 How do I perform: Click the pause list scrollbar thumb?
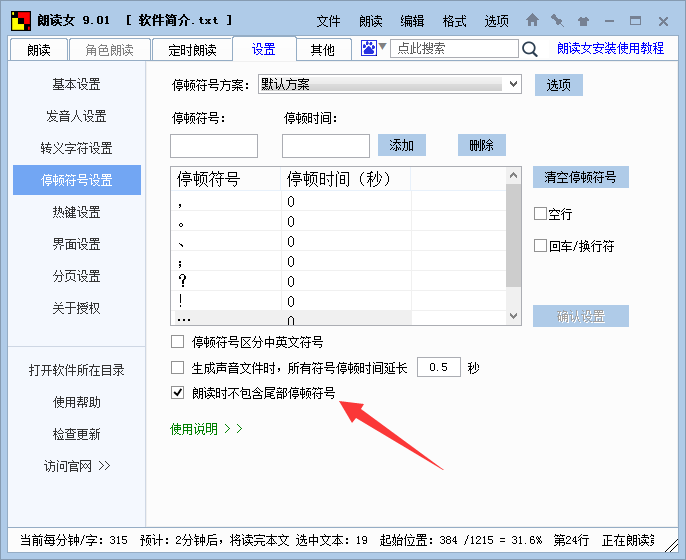click(x=514, y=235)
